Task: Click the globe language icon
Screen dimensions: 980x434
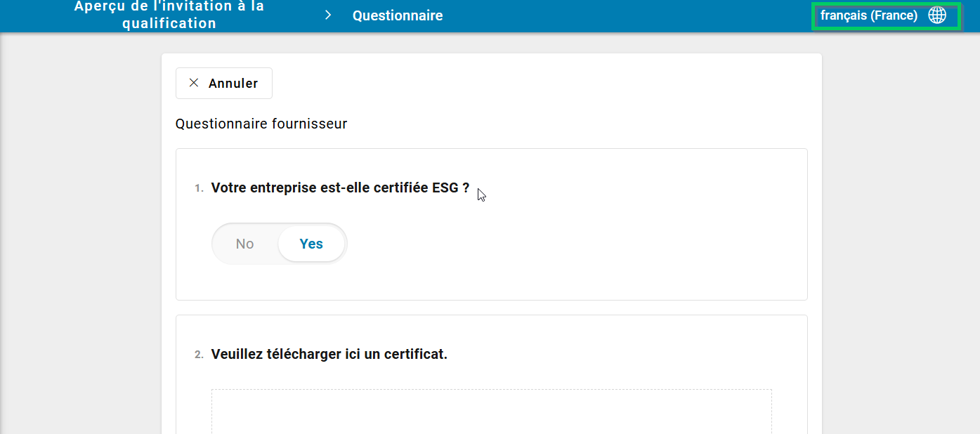Action: [937, 15]
